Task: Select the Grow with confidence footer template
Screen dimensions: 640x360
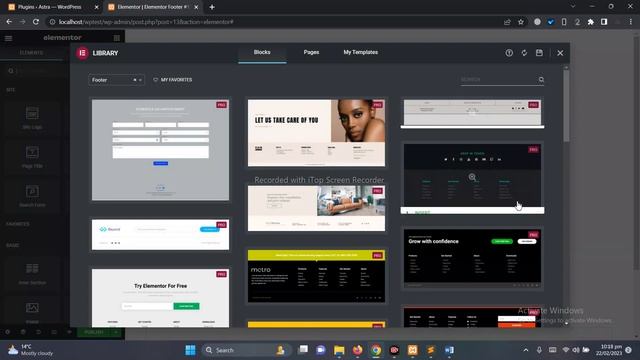Action: click(472, 258)
